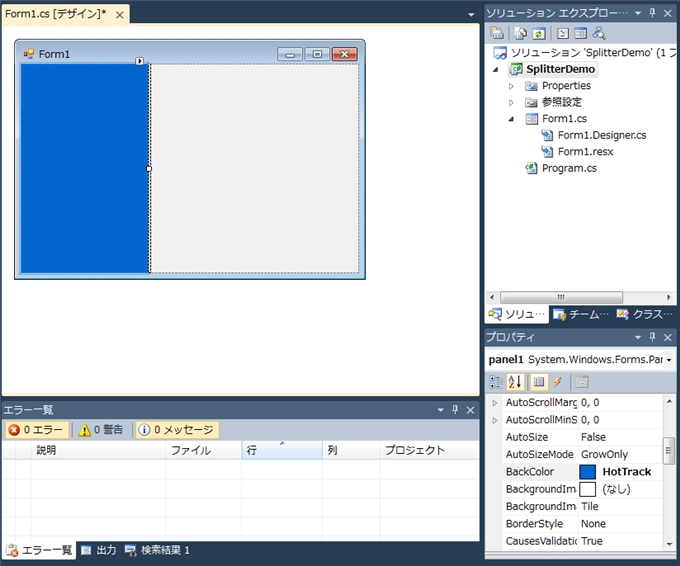Click the SplitterDemo C# project icon

pyautogui.click(x=516, y=69)
